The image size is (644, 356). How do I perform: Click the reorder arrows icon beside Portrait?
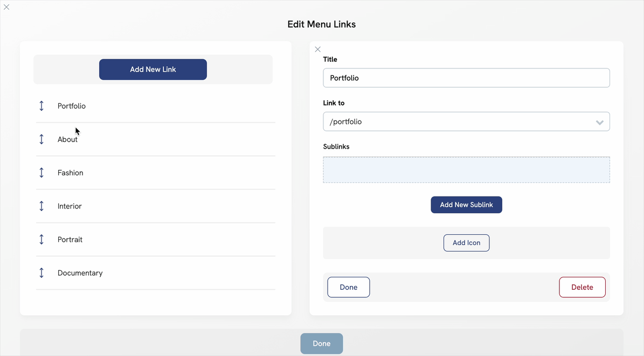[x=41, y=240]
